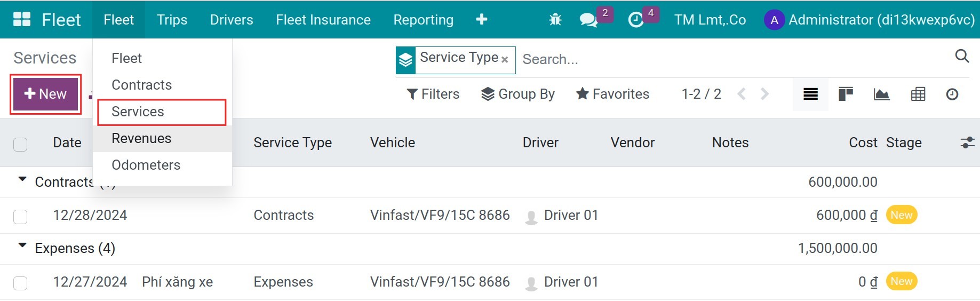Open the Filters dropdown

433,94
